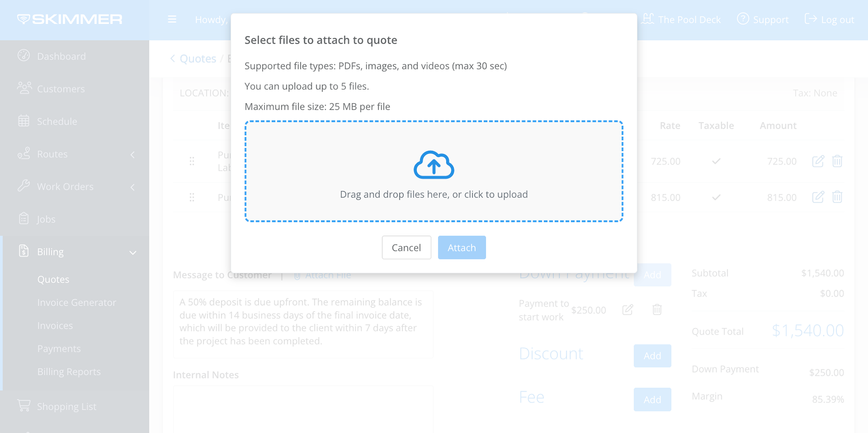This screenshot has height=433, width=868.
Task: Click Log out in header
Action: coord(838,20)
